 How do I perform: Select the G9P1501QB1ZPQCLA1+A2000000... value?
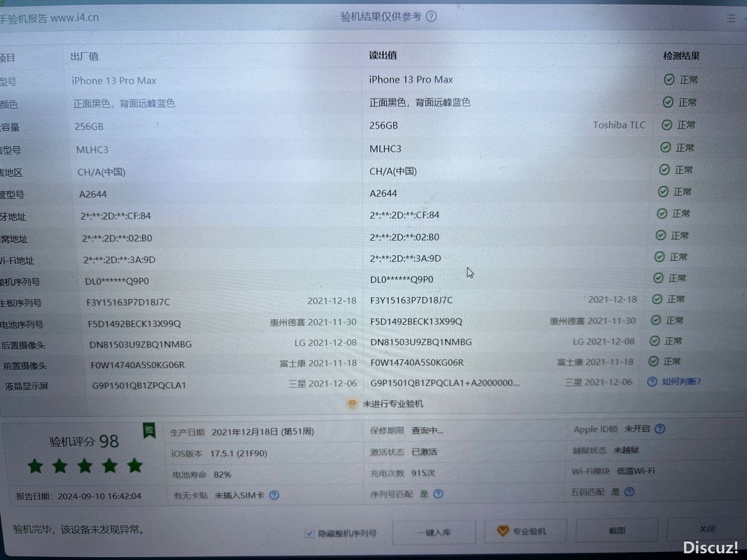(445, 383)
